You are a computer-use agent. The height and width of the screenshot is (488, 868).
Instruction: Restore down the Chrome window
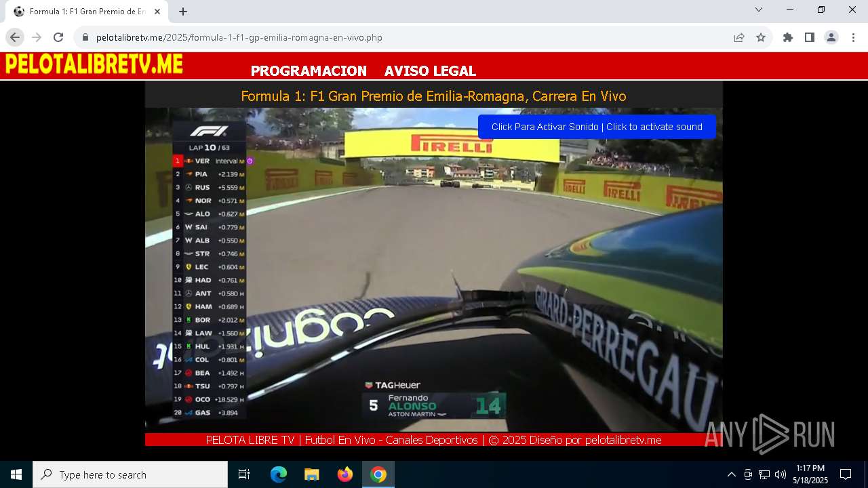pos(821,9)
